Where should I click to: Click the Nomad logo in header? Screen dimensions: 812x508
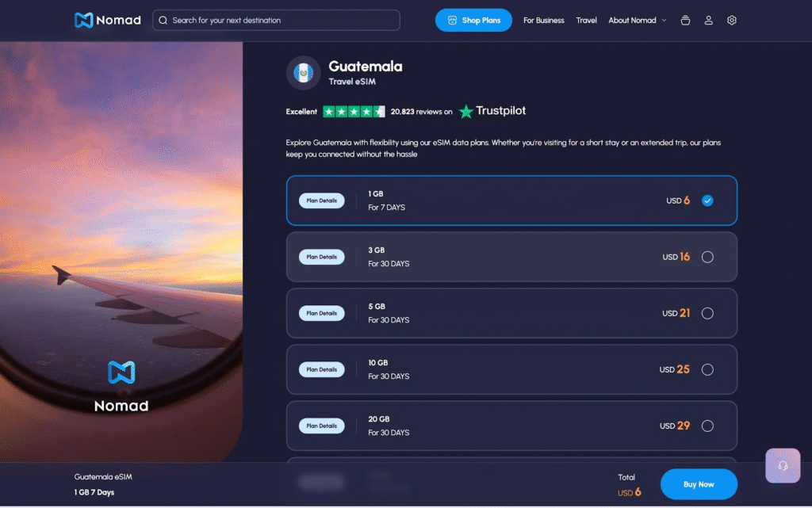coord(107,20)
